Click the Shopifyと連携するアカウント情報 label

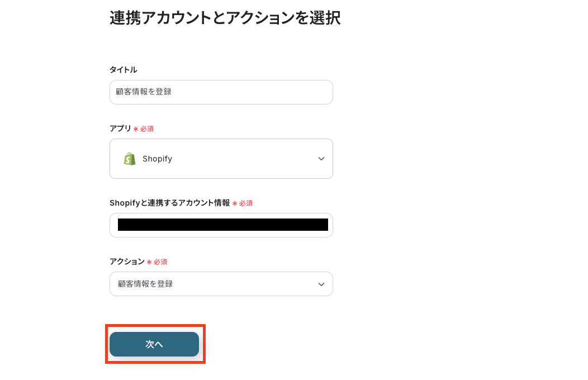tap(169, 203)
